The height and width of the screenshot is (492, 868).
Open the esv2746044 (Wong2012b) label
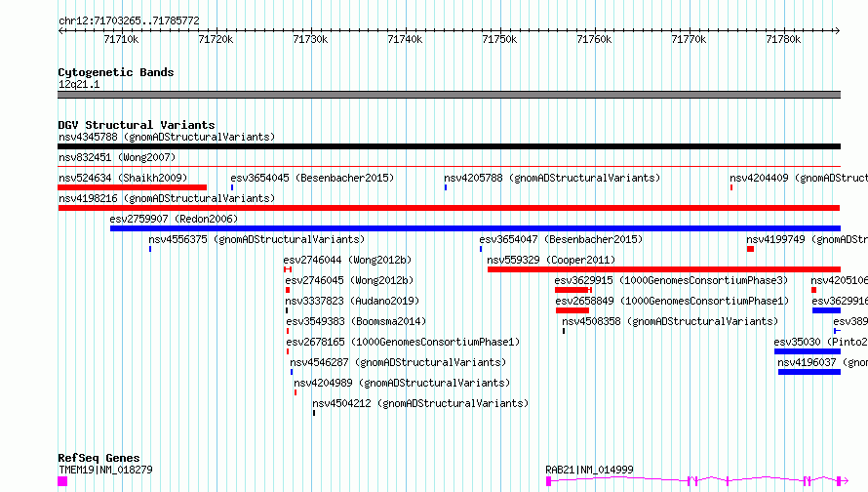click(x=347, y=260)
